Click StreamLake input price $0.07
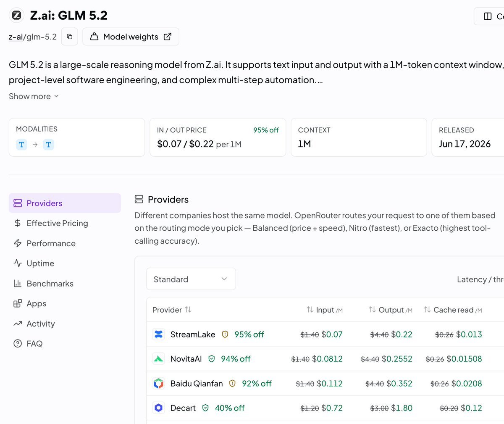The height and width of the screenshot is (424, 504). click(332, 334)
